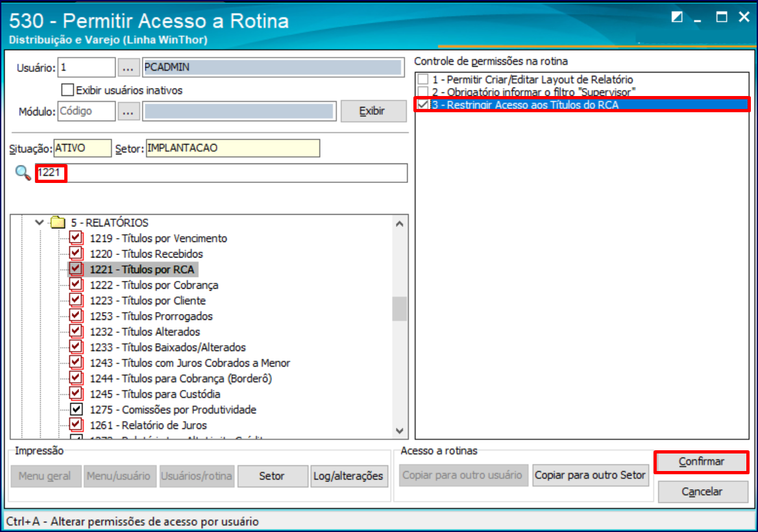
Task: Toggle checkbox for 1221 Títulos por RCA
Action: point(76,269)
